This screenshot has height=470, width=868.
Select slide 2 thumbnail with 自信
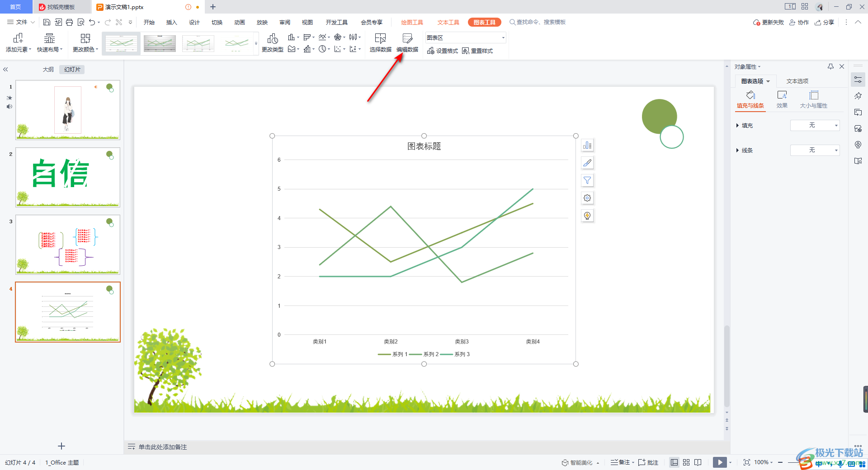pyautogui.click(x=68, y=177)
